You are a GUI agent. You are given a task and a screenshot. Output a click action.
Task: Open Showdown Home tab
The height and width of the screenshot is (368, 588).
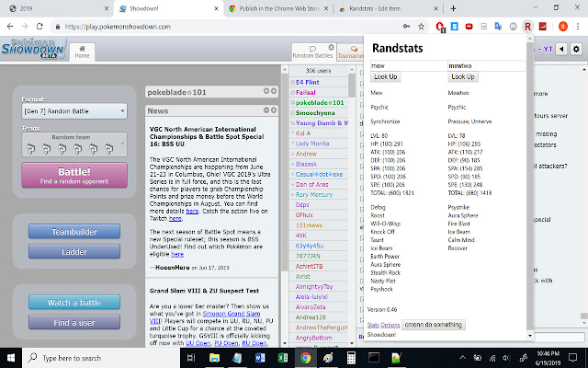pyautogui.click(x=82, y=52)
